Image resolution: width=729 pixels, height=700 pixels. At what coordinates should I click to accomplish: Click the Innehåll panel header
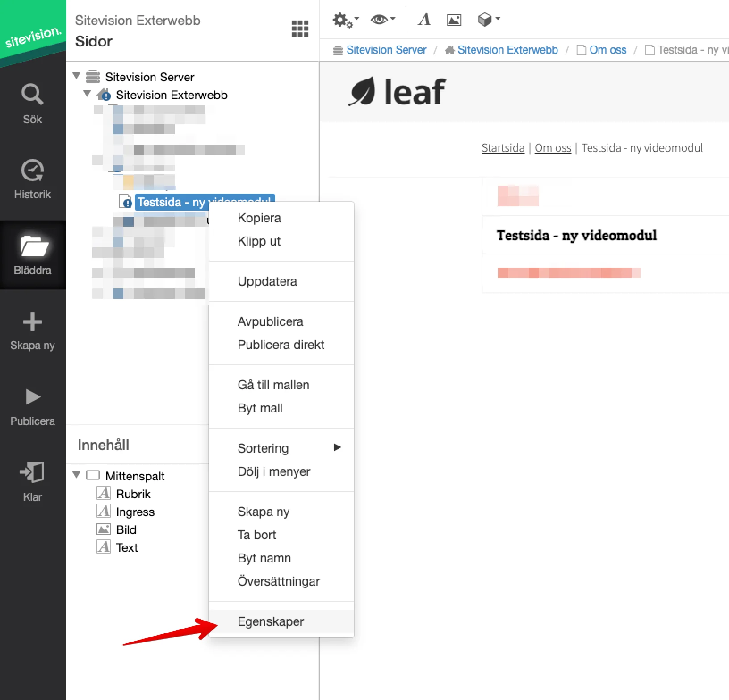[103, 445]
